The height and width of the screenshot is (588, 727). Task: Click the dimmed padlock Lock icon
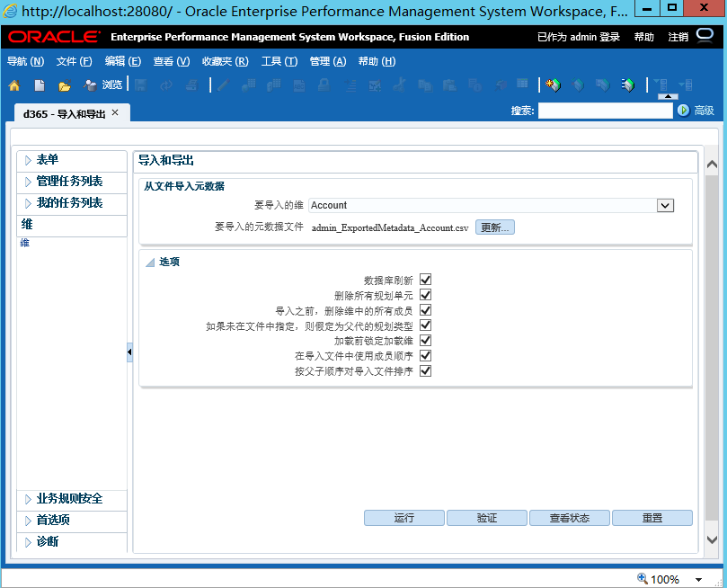coord(324,85)
